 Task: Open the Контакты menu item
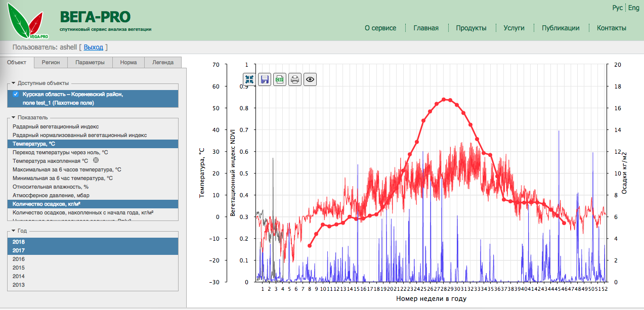[611, 28]
